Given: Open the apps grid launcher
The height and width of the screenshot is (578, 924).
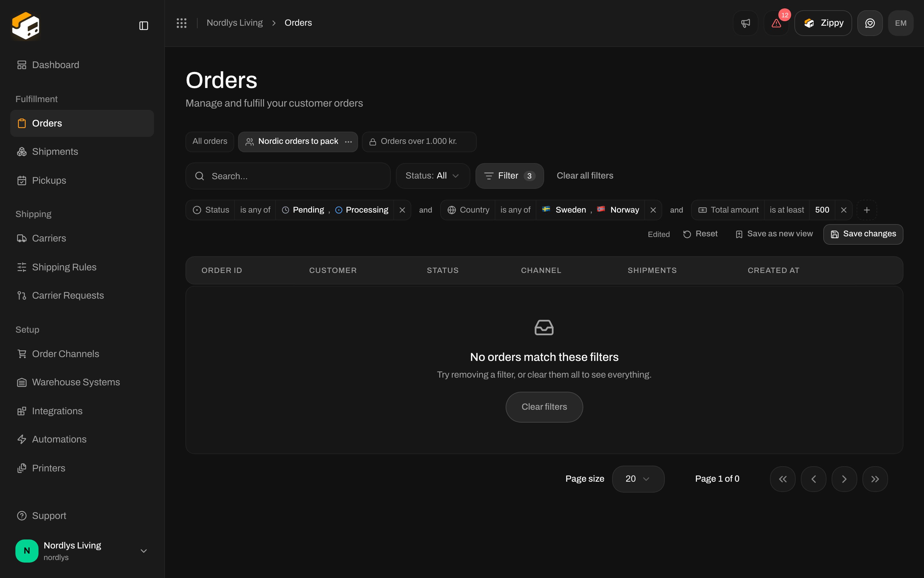Looking at the screenshot, I should point(181,23).
